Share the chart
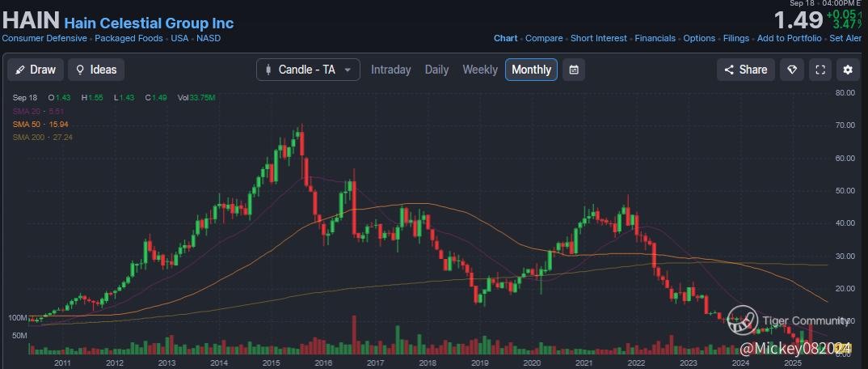The height and width of the screenshot is (369, 868). [746, 70]
